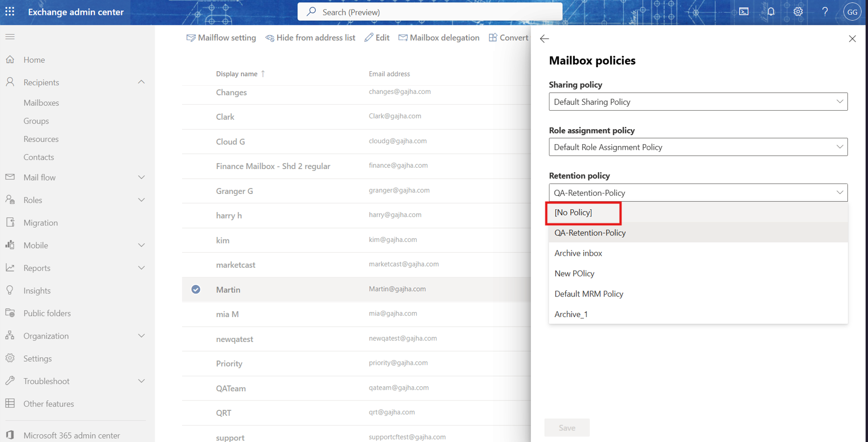The image size is (868, 442).
Task: Click the Home icon in sidebar
Action: tap(10, 59)
